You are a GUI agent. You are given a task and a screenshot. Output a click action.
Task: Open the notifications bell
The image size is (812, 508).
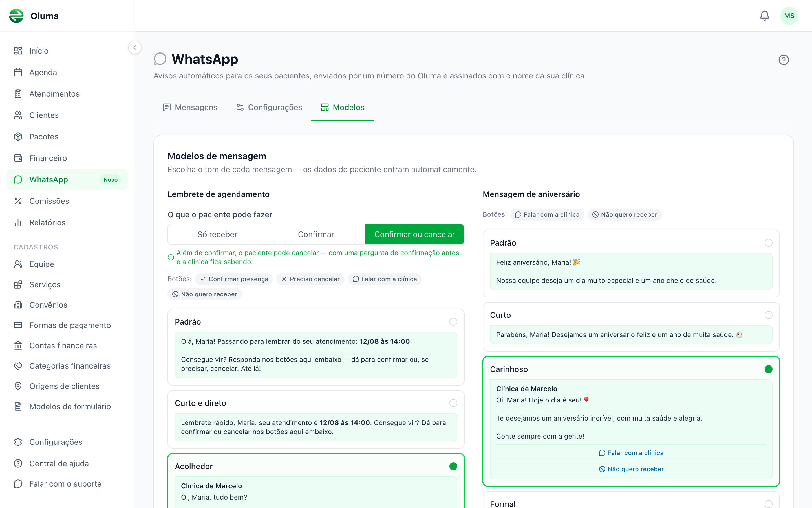[x=764, y=16]
